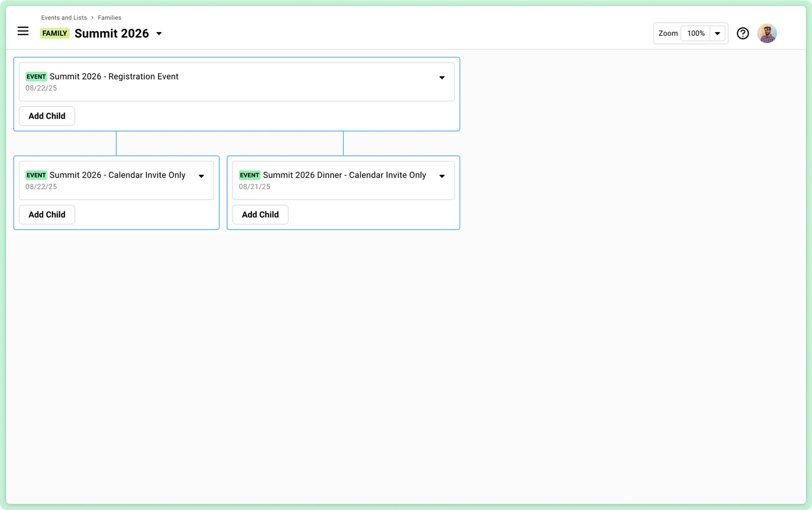Click the 100% zoom value field
This screenshot has height=510, width=812.
pyautogui.click(x=695, y=34)
